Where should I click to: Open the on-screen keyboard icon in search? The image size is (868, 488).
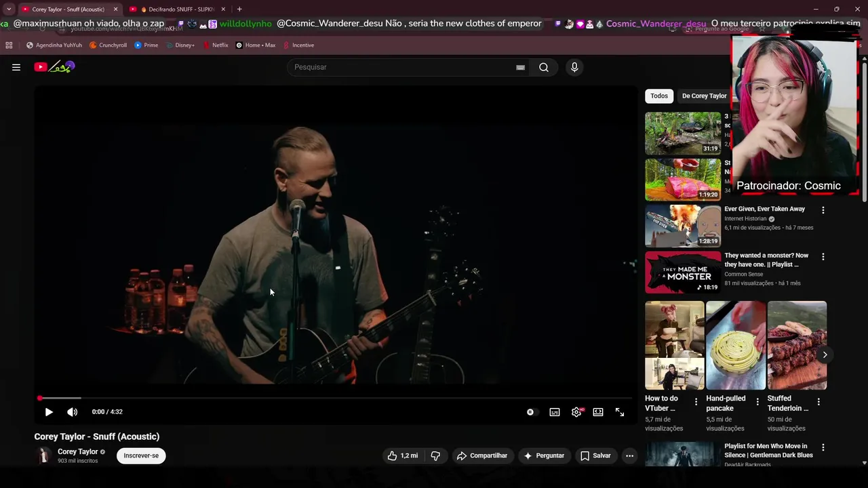point(520,67)
